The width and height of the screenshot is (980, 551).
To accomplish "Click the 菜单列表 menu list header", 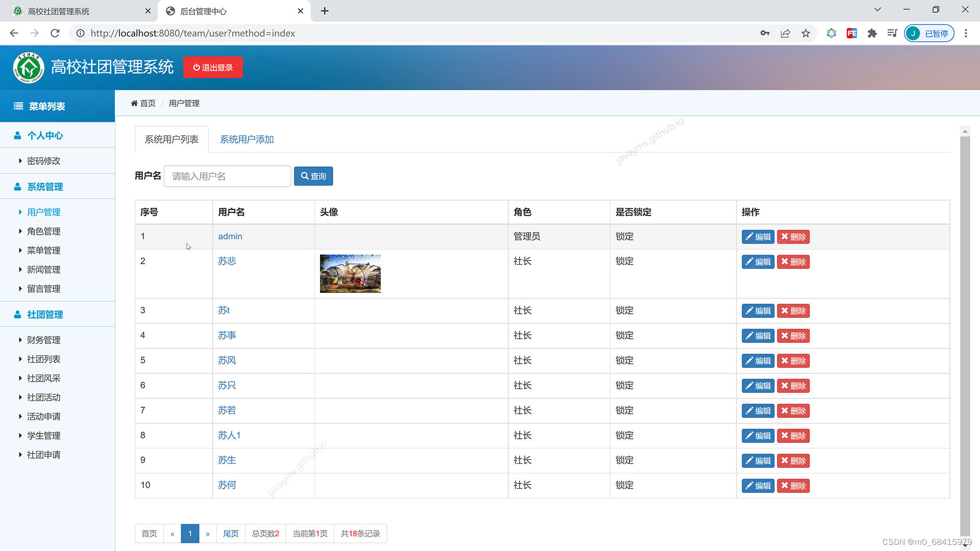I will click(x=46, y=106).
